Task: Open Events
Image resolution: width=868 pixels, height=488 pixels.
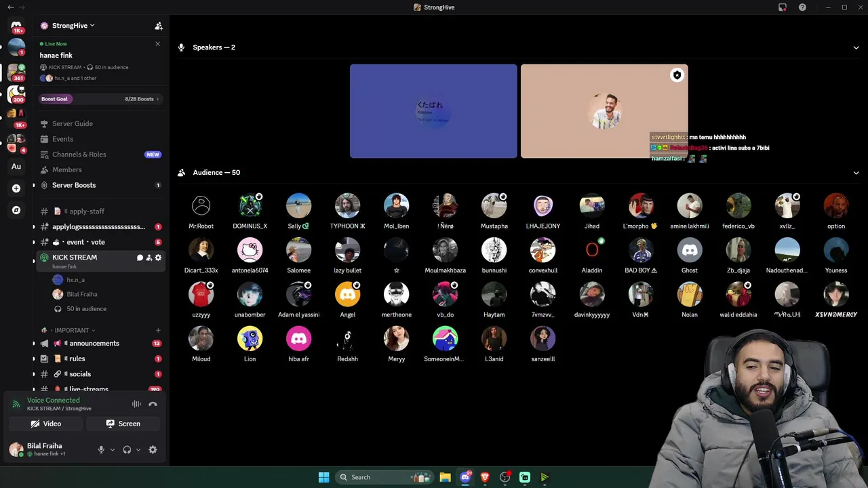Action: pyautogui.click(x=100, y=139)
